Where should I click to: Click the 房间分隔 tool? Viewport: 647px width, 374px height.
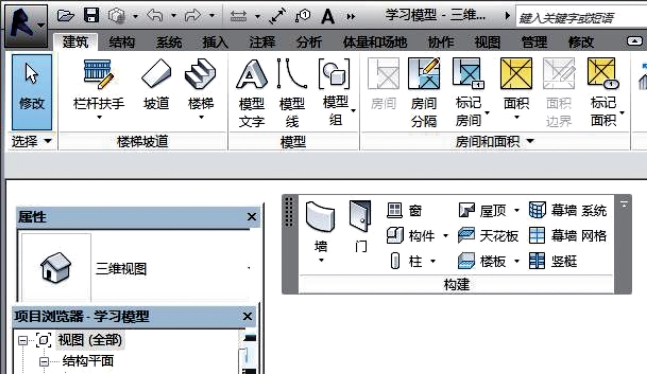tap(424, 93)
